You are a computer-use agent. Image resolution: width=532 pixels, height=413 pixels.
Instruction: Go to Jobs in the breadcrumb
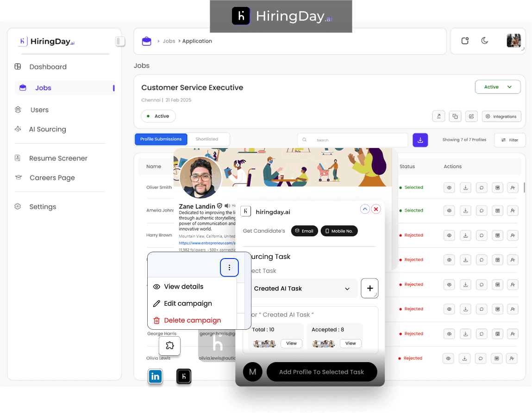click(x=169, y=41)
